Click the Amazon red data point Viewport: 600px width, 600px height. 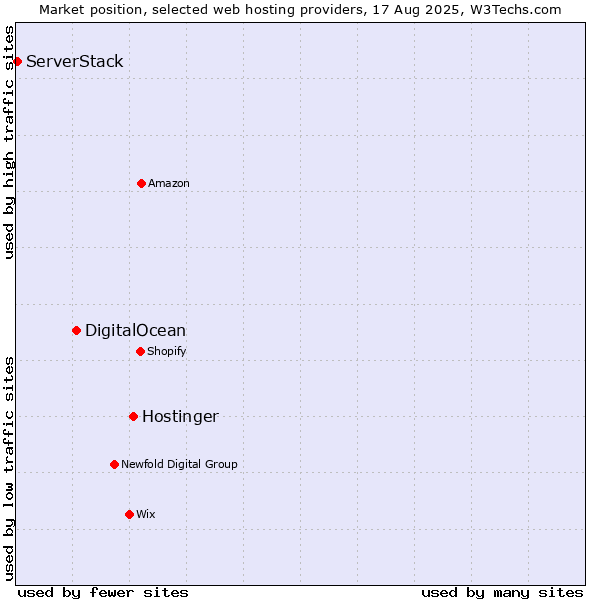pos(141,184)
